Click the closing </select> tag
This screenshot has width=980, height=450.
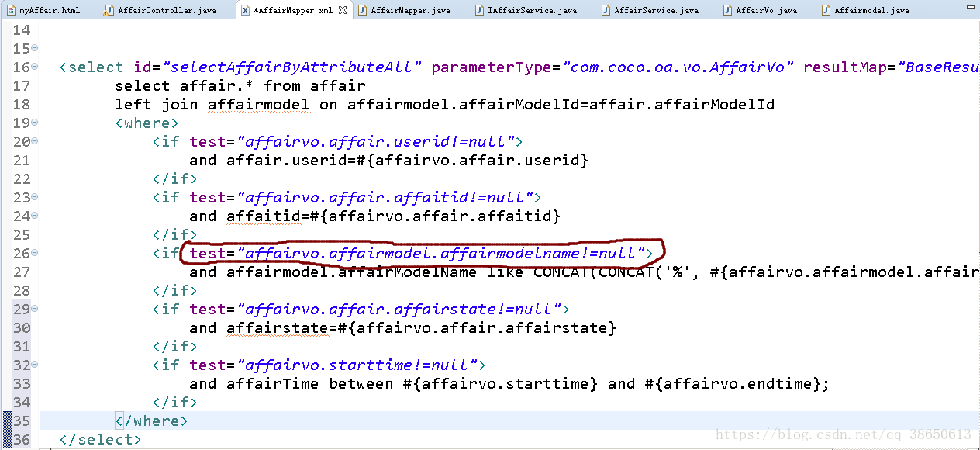[x=100, y=439]
